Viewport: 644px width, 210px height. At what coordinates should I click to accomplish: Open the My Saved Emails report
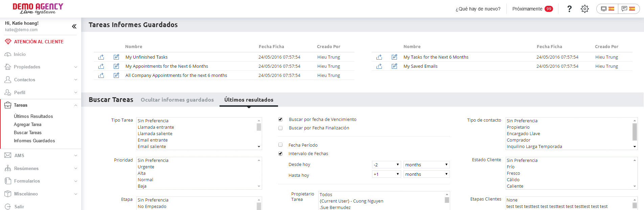tap(420, 66)
